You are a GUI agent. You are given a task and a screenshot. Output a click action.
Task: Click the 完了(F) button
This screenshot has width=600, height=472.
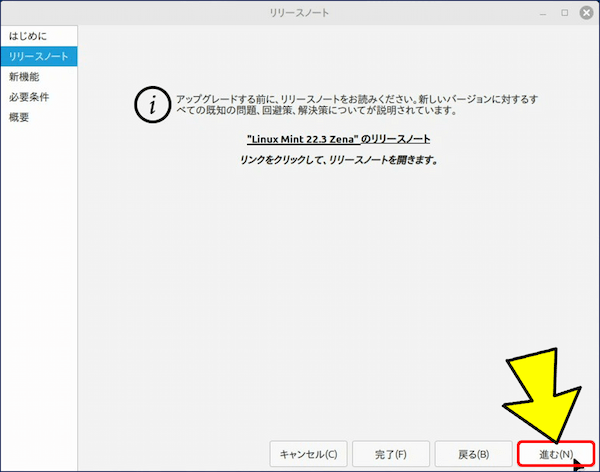coord(391,454)
